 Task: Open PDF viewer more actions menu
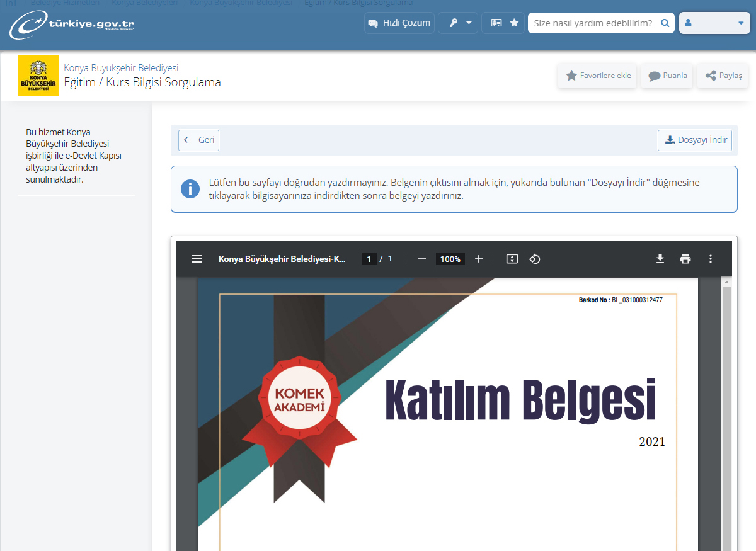click(711, 259)
